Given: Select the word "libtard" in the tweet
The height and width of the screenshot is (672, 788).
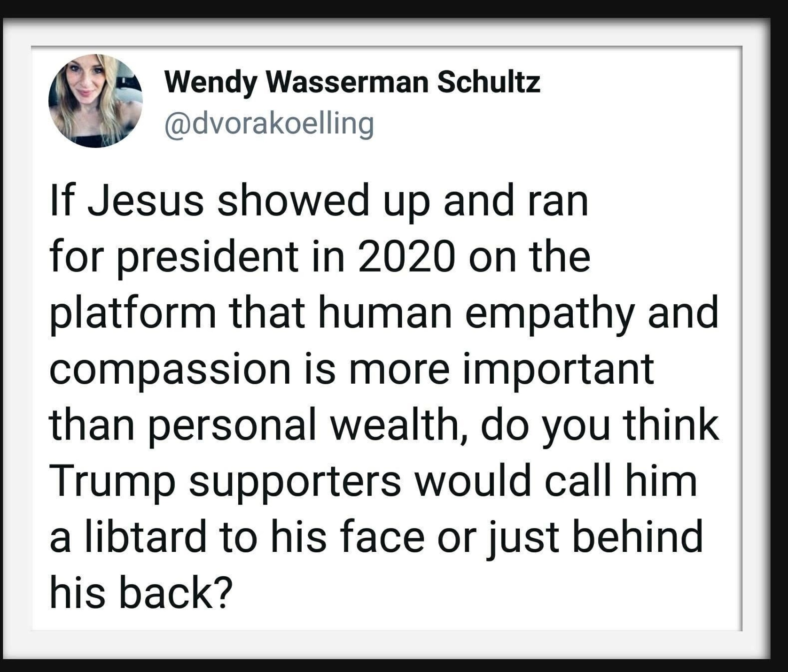Looking at the screenshot, I should [146, 536].
